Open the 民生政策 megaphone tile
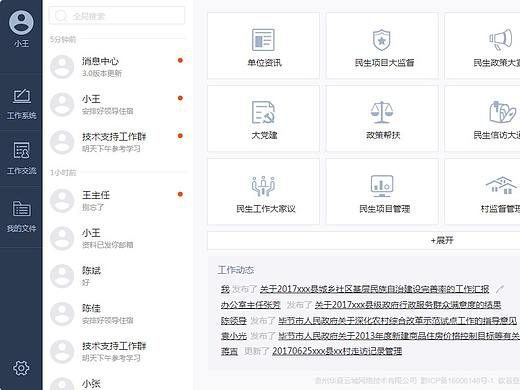 (x=483, y=46)
